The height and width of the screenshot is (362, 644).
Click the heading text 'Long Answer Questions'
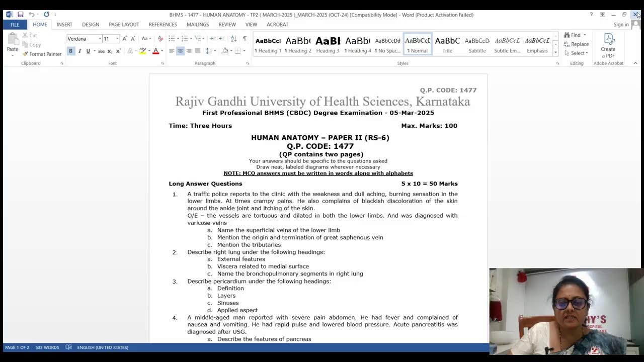[x=205, y=184]
